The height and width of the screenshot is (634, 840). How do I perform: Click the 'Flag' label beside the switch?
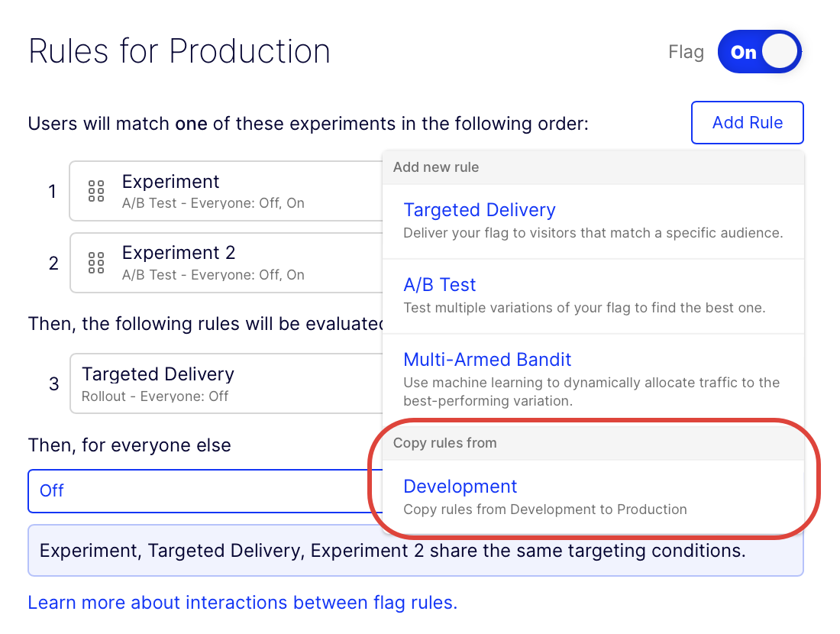pos(686,52)
